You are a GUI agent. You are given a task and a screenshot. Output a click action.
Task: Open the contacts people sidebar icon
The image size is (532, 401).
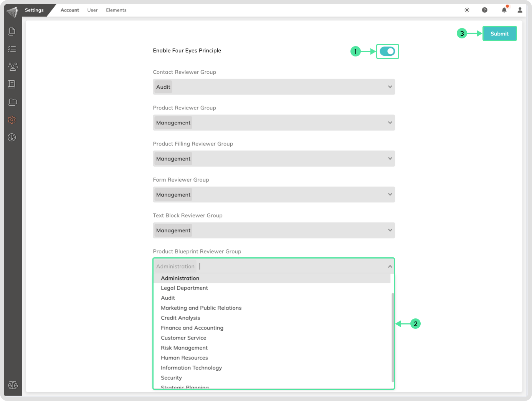coord(12,67)
